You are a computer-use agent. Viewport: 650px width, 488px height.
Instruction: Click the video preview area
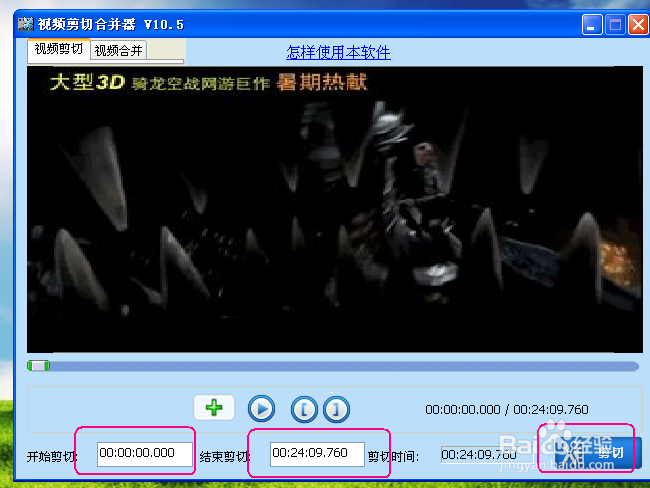coord(335,209)
